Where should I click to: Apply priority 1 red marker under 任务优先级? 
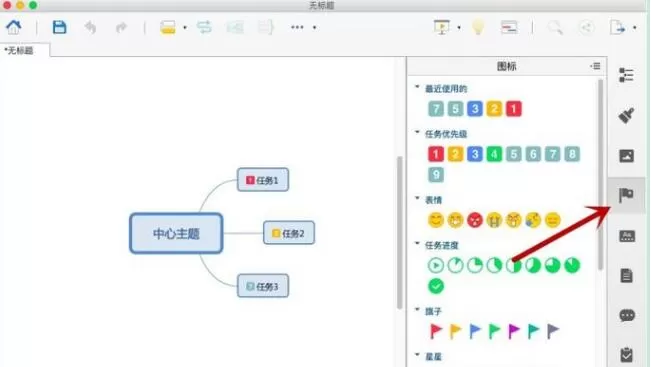point(436,154)
